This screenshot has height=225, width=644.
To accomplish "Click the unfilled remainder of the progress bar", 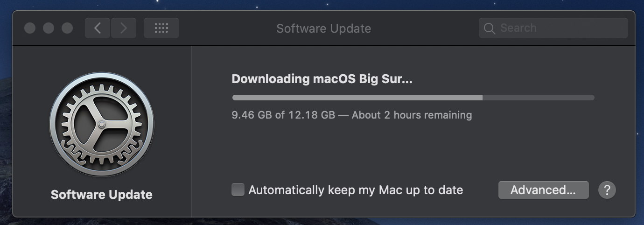I will [538, 98].
